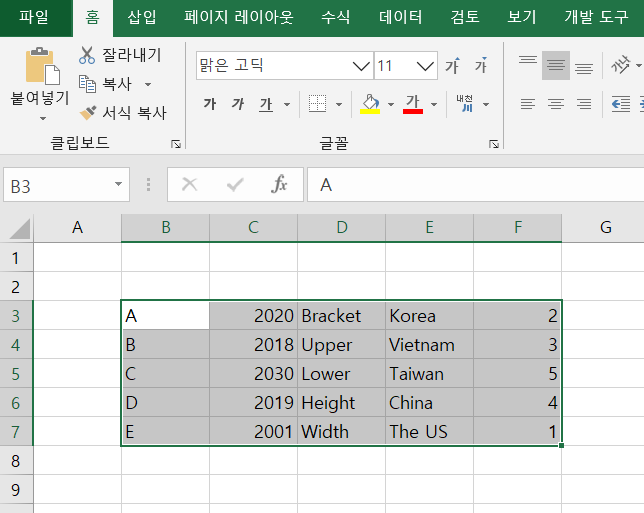The height and width of the screenshot is (513, 644).
Task: Toggle bold 가 formatting
Action: (209, 104)
